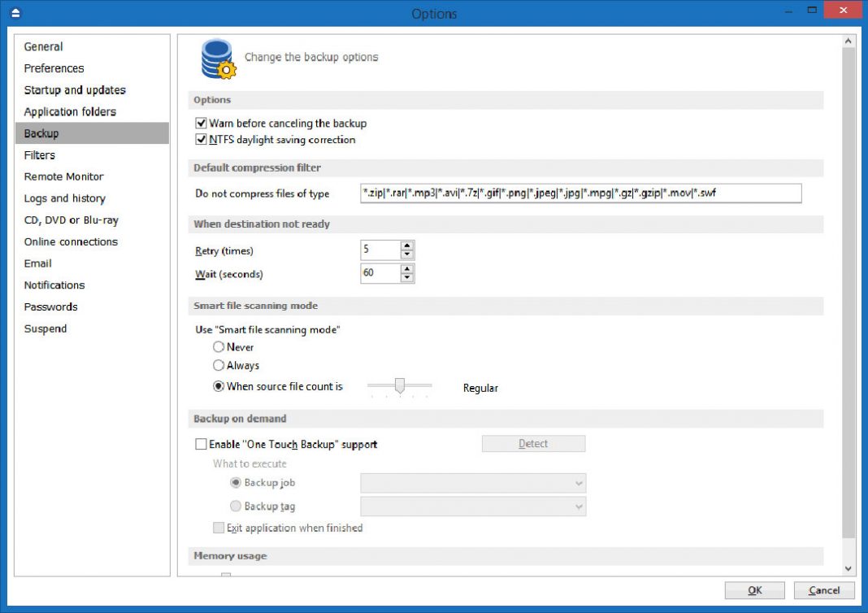Toggle 'Exit application when finished'
The image size is (868, 613).
[x=218, y=528]
